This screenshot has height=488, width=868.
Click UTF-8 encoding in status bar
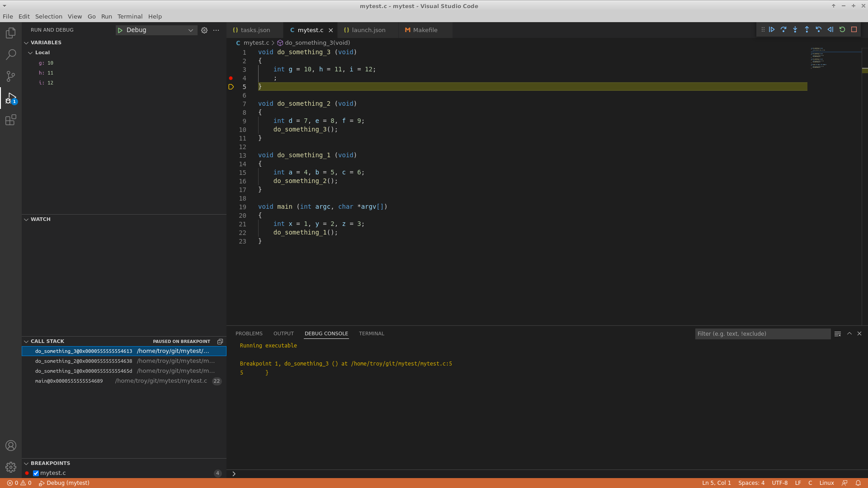click(780, 483)
